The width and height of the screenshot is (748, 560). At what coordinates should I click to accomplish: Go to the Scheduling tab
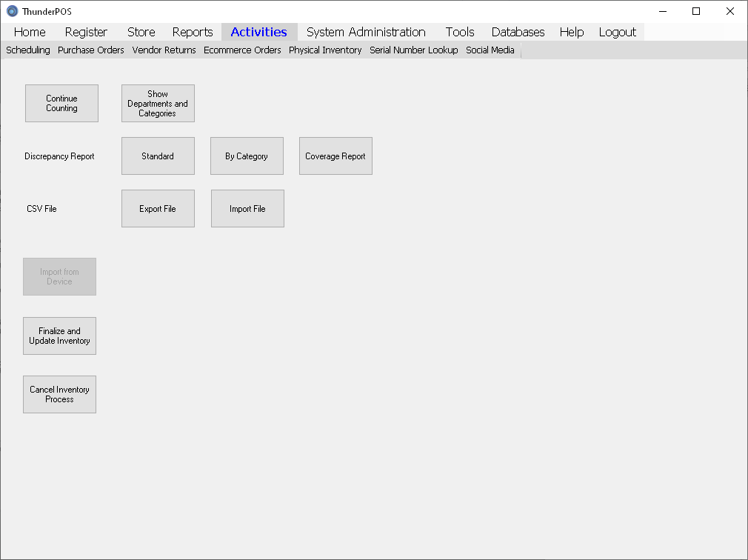(28, 50)
